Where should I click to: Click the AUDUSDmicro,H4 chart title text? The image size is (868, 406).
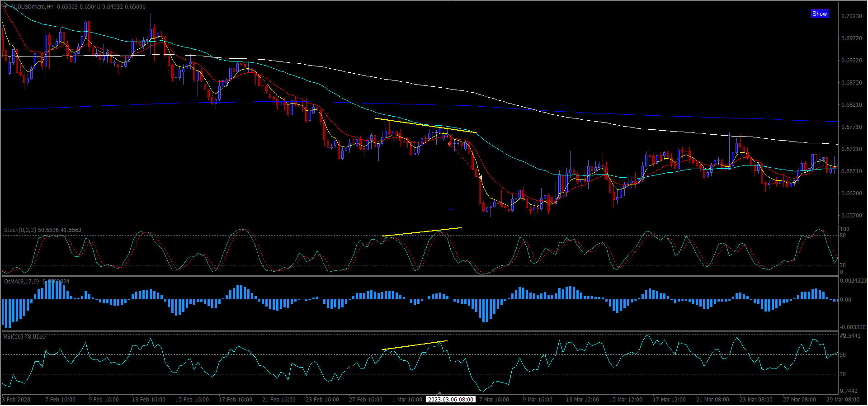(31, 7)
